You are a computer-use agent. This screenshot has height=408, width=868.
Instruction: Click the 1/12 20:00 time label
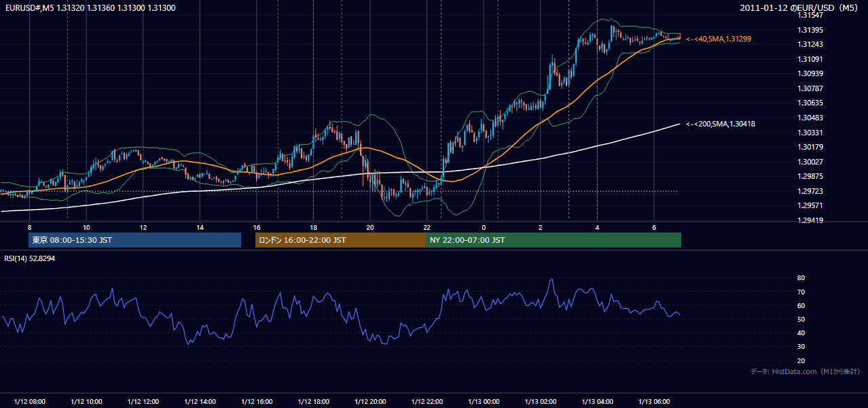[x=370, y=402]
